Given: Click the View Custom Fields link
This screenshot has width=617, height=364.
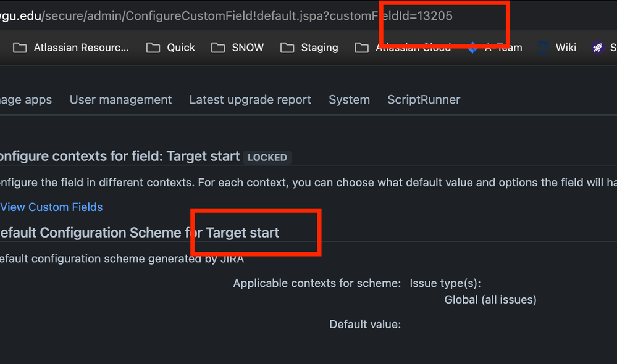Looking at the screenshot, I should pyautogui.click(x=51, y=207).
